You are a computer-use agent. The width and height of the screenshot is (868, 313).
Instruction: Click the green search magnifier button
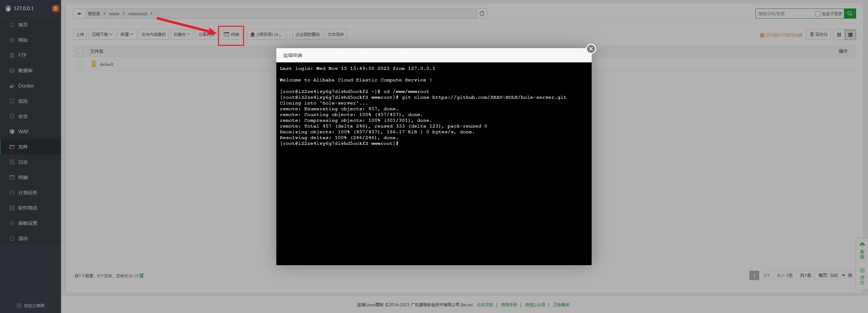tap(850, 14)
